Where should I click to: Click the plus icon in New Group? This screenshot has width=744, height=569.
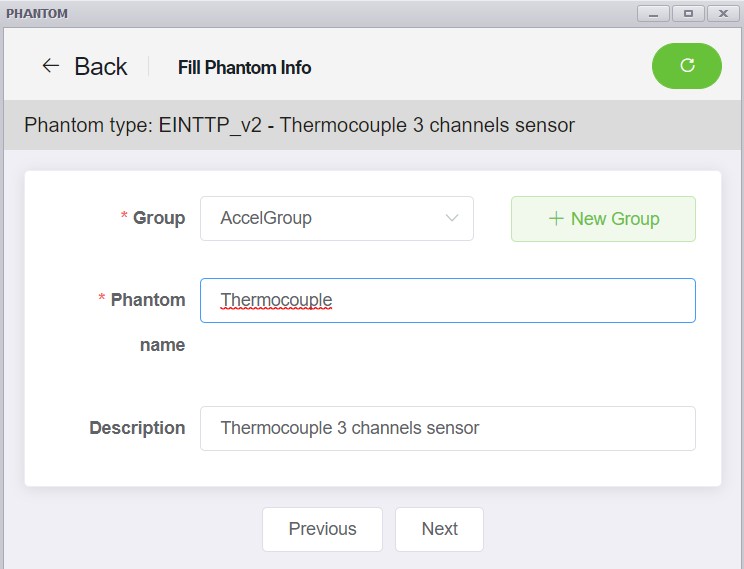click(556, 219)
